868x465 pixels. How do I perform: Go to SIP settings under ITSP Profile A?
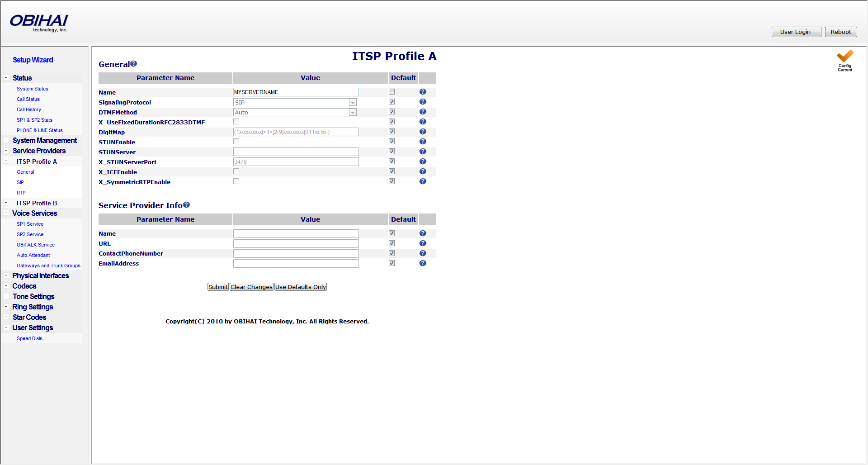pyautogui.click(x=20, y=183)
